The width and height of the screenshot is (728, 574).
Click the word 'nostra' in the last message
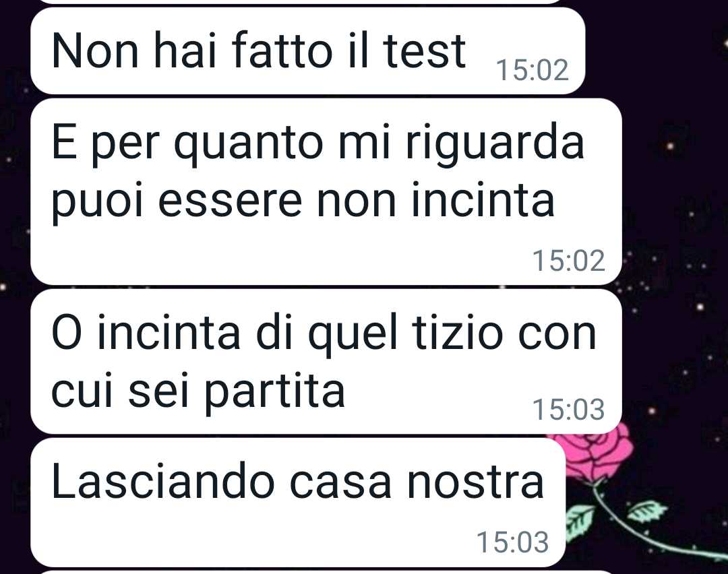coord(475,483)
